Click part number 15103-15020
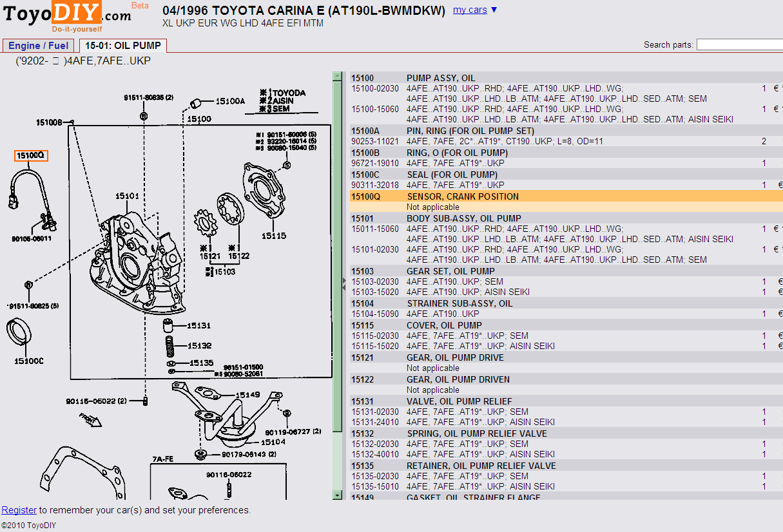The height and width of the screenshot is (532, 783). pos(374,292)
